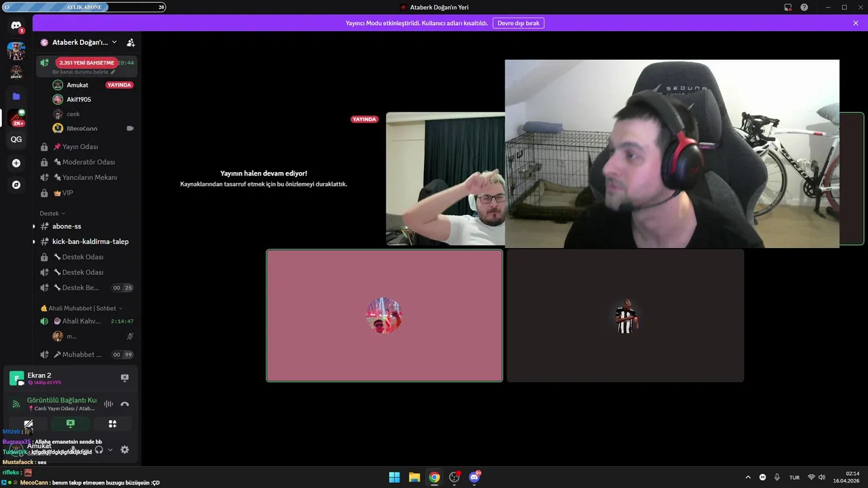Click dark participant tile with striped-jersey avatar
This screenshot has height=488, width=868.
click(625, 316)
